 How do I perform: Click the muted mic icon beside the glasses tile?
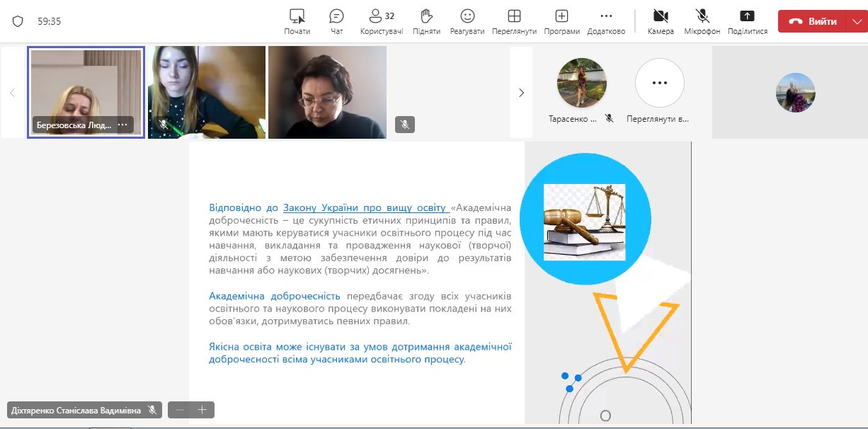(405, 125)
